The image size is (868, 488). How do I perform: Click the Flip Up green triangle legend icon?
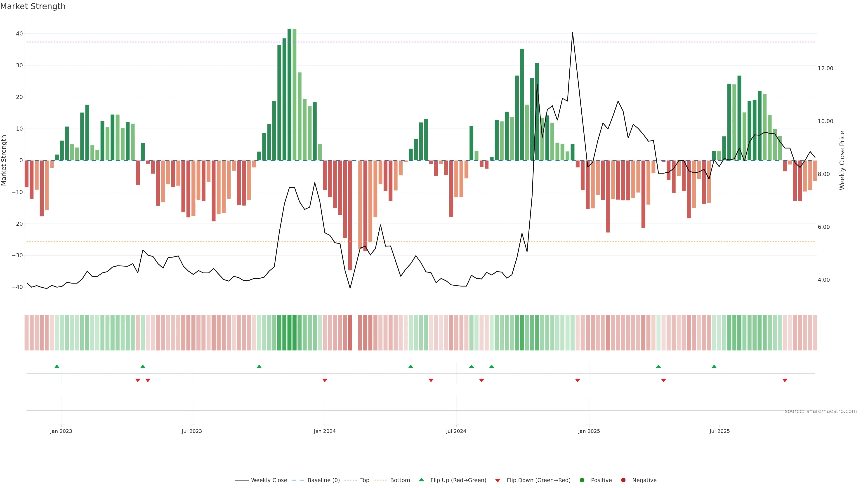pyautogui.click(x=421, y=480)
